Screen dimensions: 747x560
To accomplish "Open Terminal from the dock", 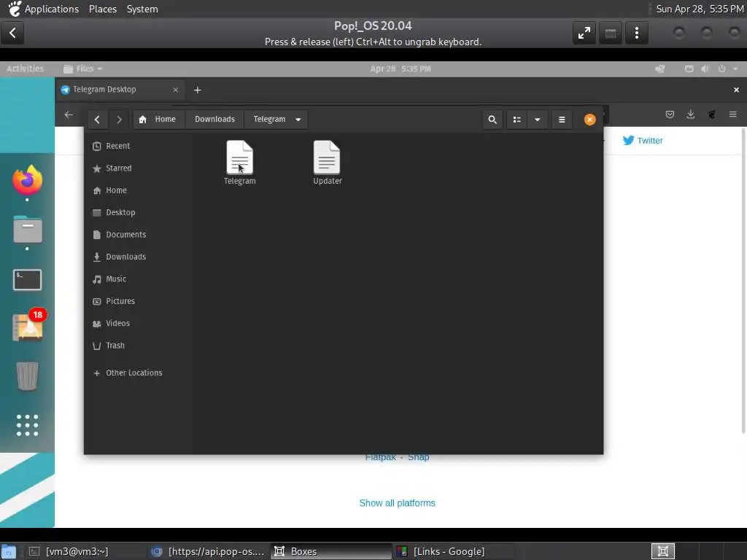I will [27, 279].
